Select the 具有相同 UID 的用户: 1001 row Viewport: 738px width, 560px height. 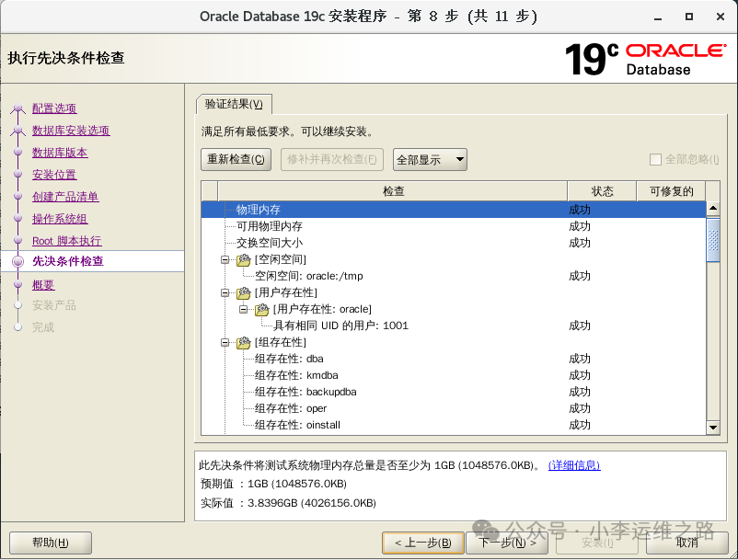(x=454, y=326)
